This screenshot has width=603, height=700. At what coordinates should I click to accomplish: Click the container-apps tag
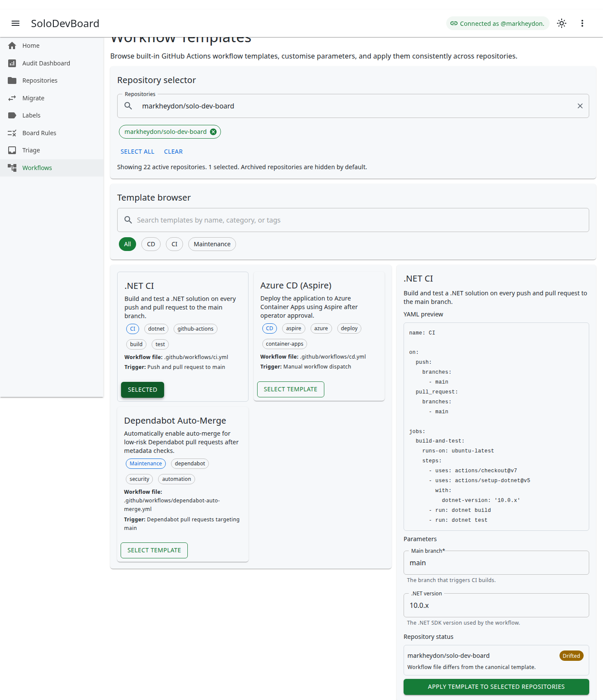285,344
